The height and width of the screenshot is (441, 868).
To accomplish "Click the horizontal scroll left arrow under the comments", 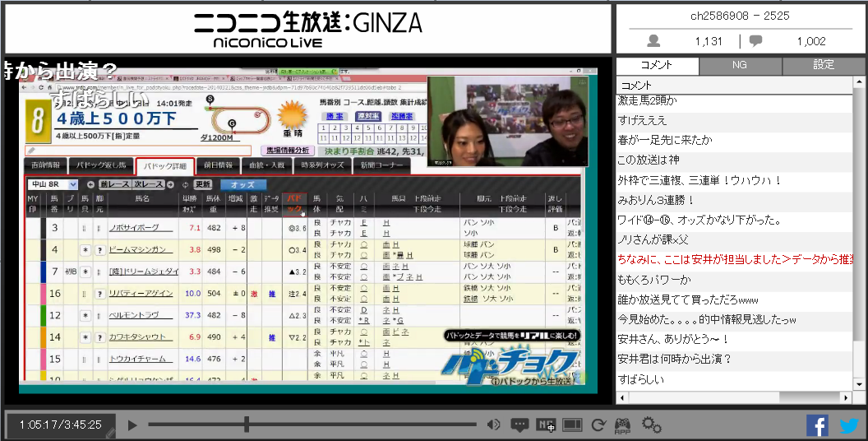I will [x=622, y=397].
